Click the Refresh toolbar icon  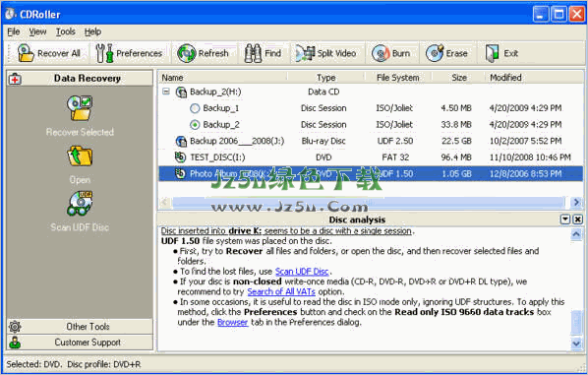pyautogui.click(x=187, y=53)
